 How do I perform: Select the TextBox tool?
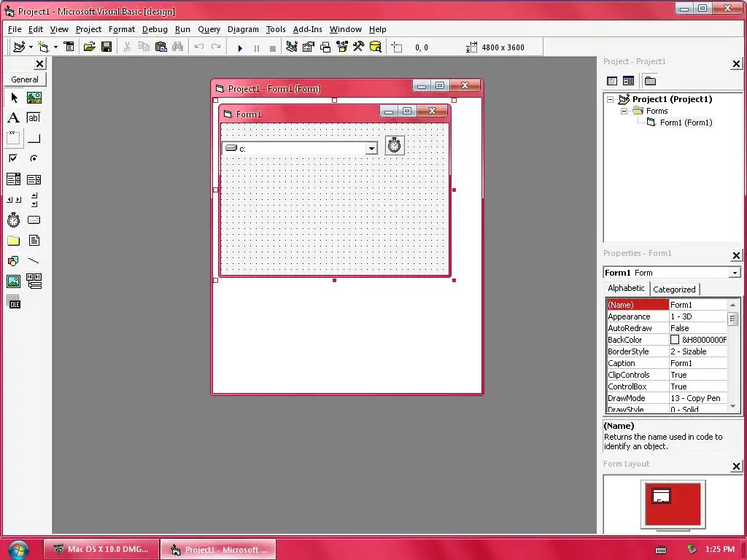[x=34, y=118]
